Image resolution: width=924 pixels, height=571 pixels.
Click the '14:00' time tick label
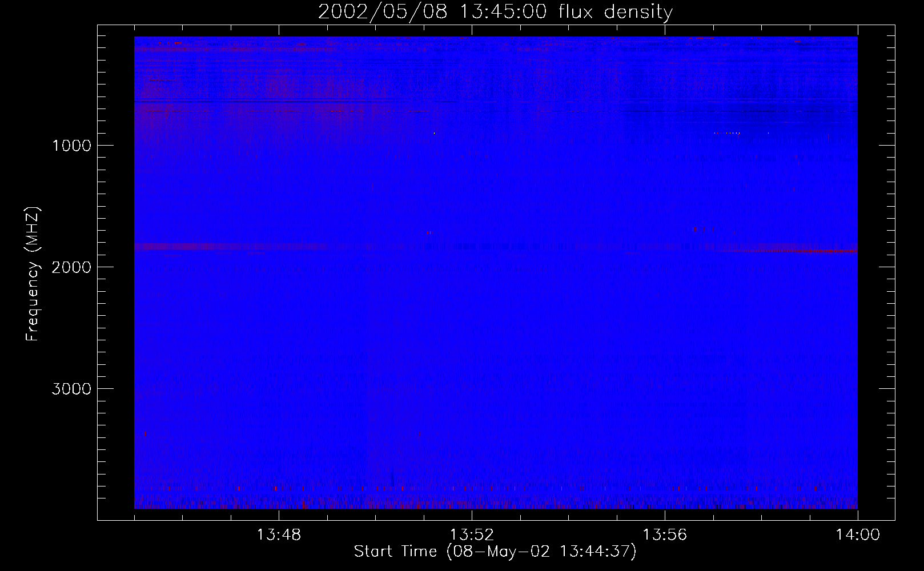(858, 535)
